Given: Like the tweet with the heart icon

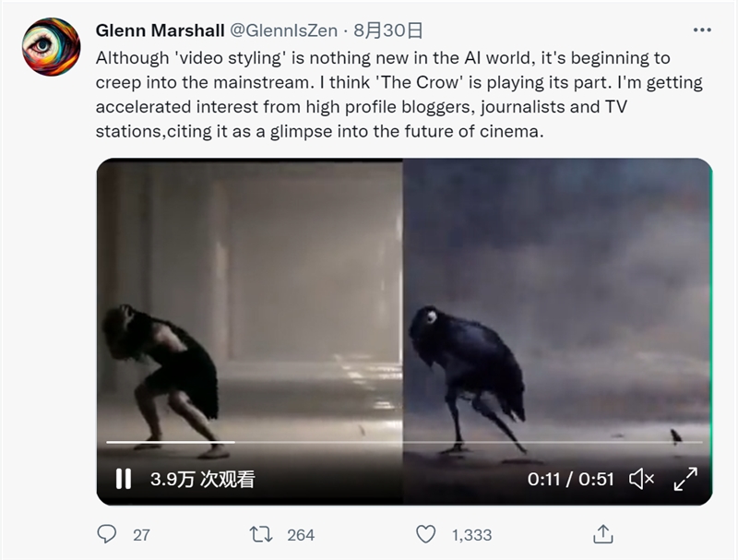Looking at the screenshot, I should click(425, 534).
